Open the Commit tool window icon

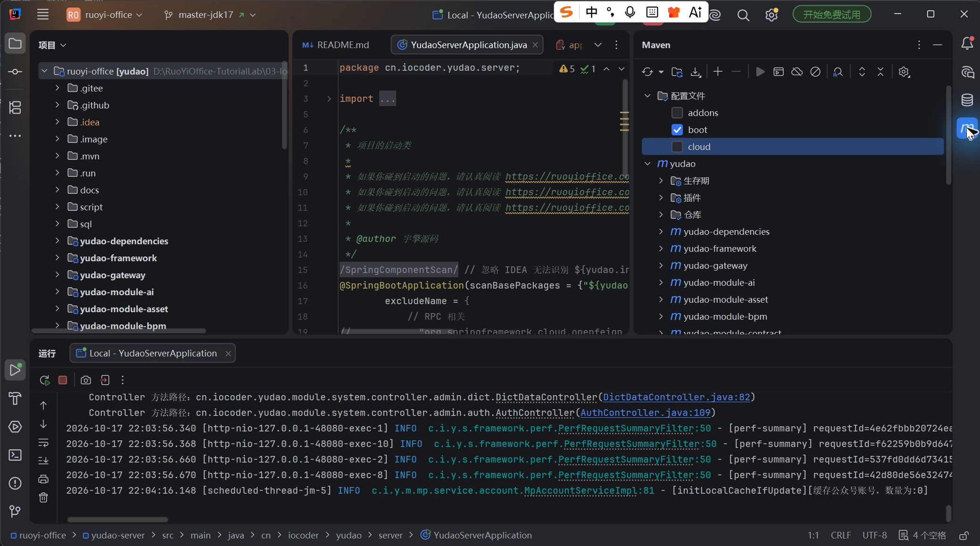point(15,72)
